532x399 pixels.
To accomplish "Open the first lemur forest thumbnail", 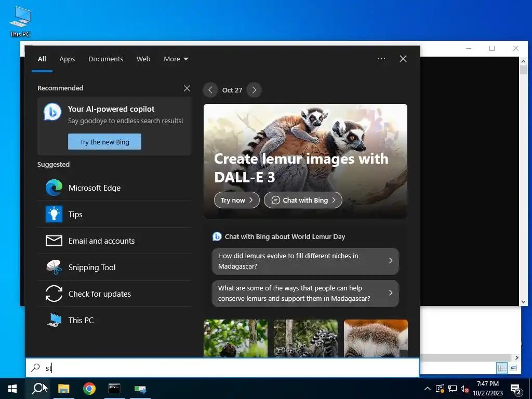I will click(235, 338).
